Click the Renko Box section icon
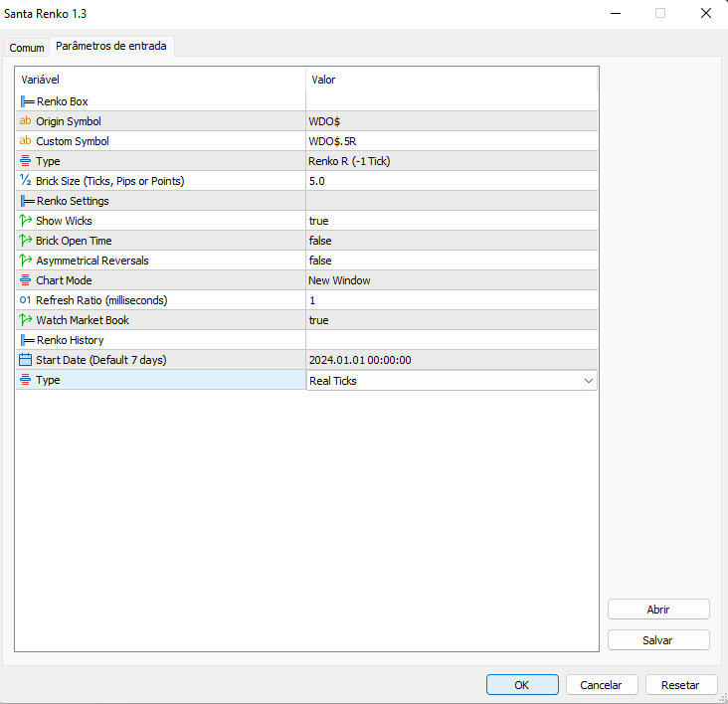 [x=28, y=101]
